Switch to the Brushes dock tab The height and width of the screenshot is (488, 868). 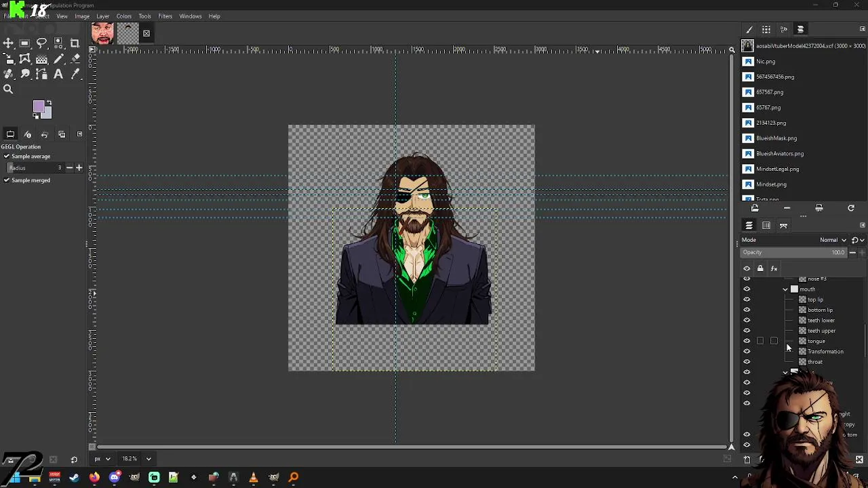pyautogui.click(x=749, y=30)
